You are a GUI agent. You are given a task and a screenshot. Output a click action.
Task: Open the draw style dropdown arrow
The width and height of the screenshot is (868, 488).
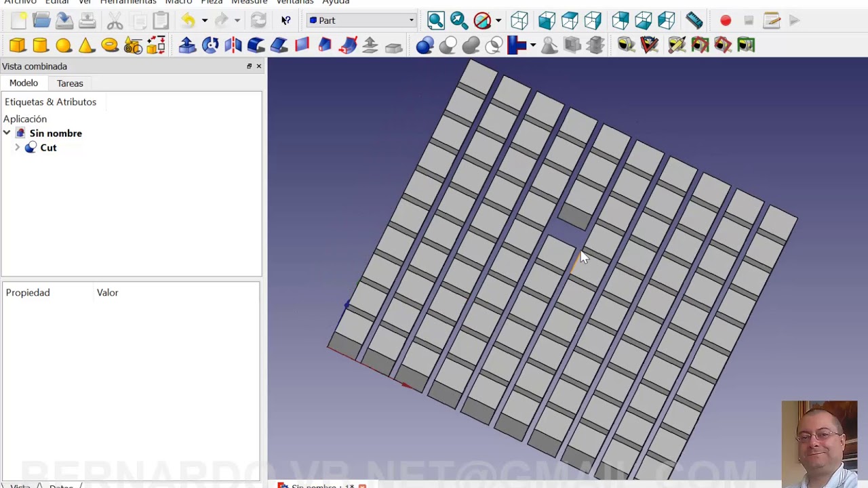pos(498,21)
